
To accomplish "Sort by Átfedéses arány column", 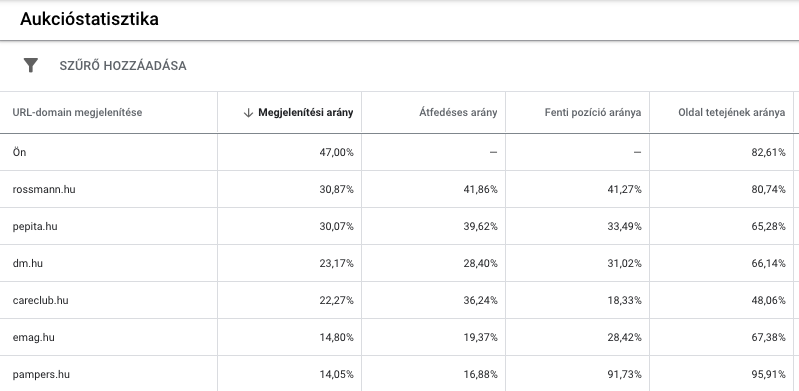I will pyautogui.click(x=458, y=113).
